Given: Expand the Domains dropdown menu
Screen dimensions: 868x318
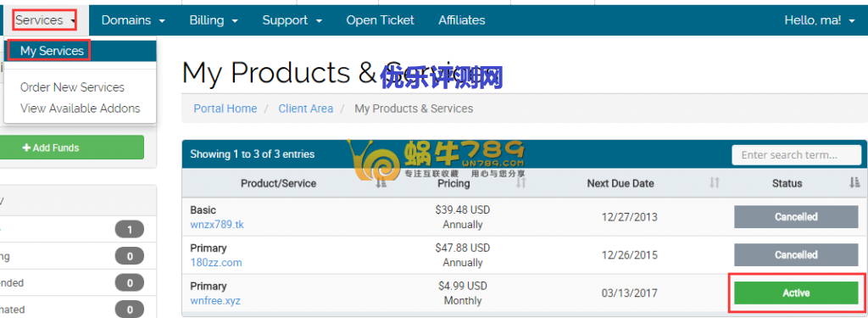Looking at the screenshot, I should 133,20.
